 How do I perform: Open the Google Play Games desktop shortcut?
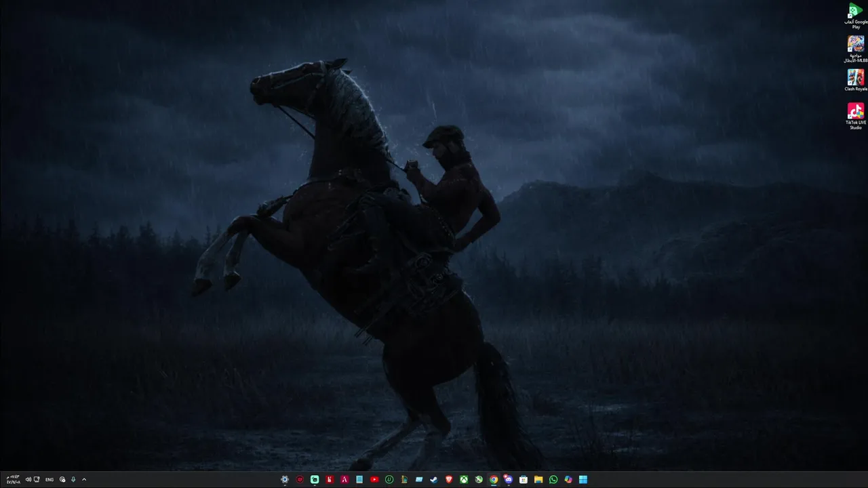[856, 16]
